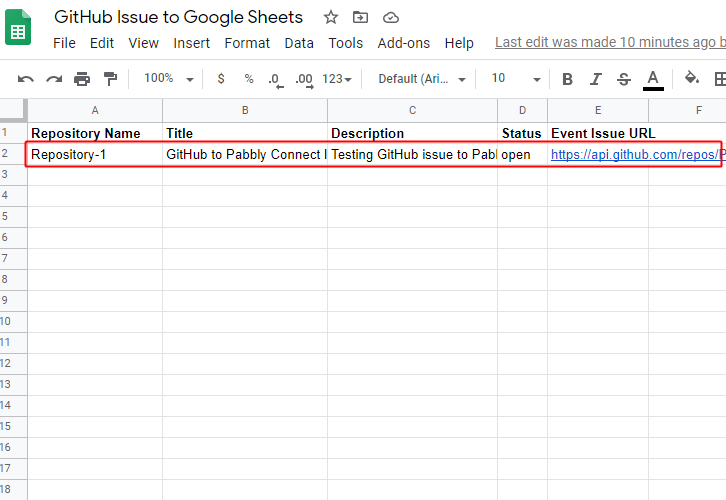Open the fill color bucket
The width and height of the screenshot is (726, 500).
pyautogui.click(x=692, y=78)
